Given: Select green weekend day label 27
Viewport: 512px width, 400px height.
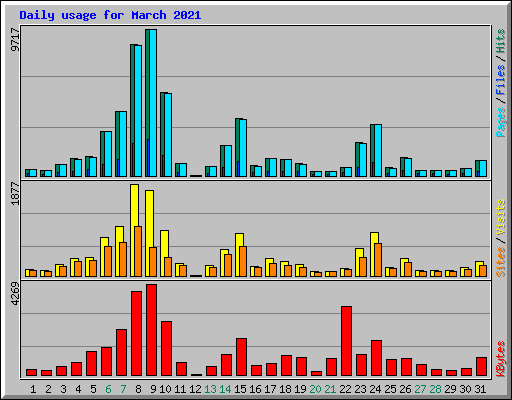Looking at the screenshot, I should 420,389.
